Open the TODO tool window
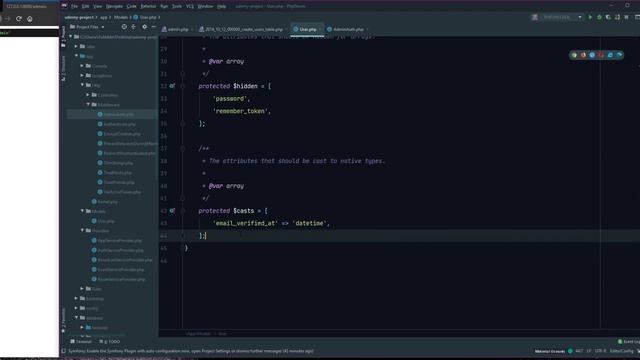This screenshot has height=360, width=640. [110, 342]
